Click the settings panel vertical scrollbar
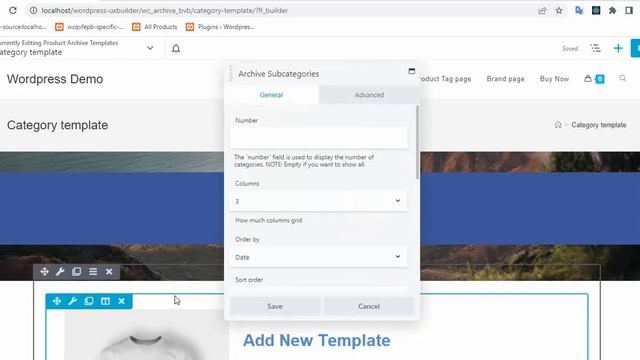 pyautogui.click(x=417, y=142)
